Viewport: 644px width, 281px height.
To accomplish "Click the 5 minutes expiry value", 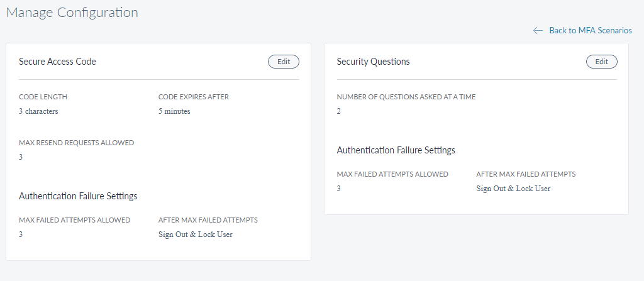I will point(174,111).
